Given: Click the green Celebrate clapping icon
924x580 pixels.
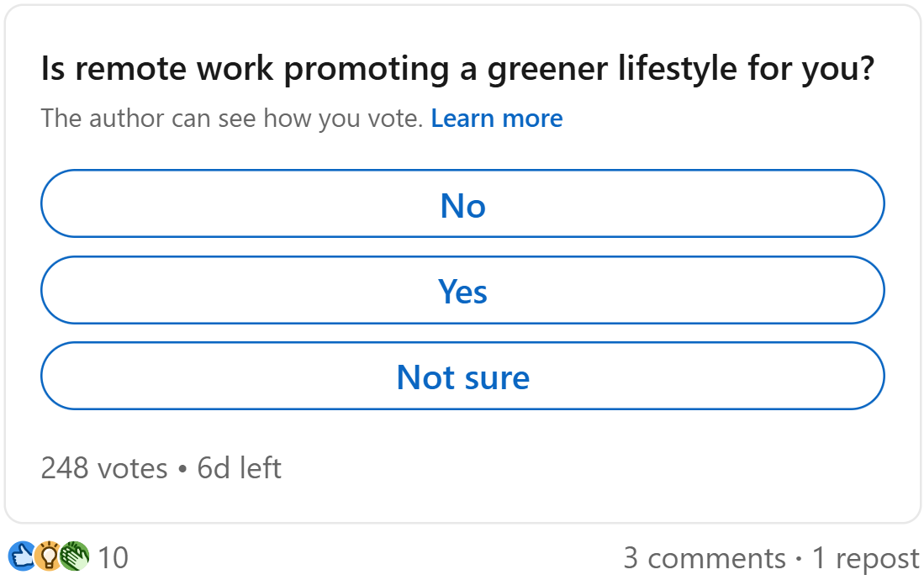Looking at the screenshot, I should pos(75,556).
